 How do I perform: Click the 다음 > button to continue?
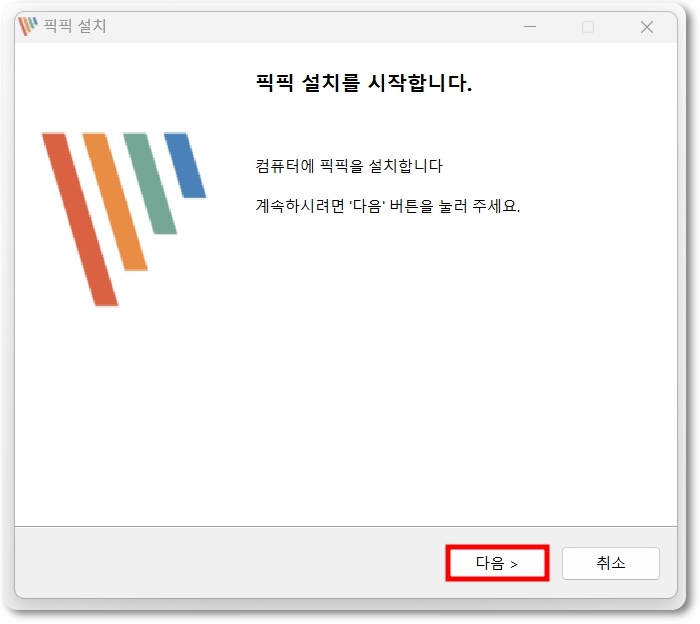click(x=497, y=563)
